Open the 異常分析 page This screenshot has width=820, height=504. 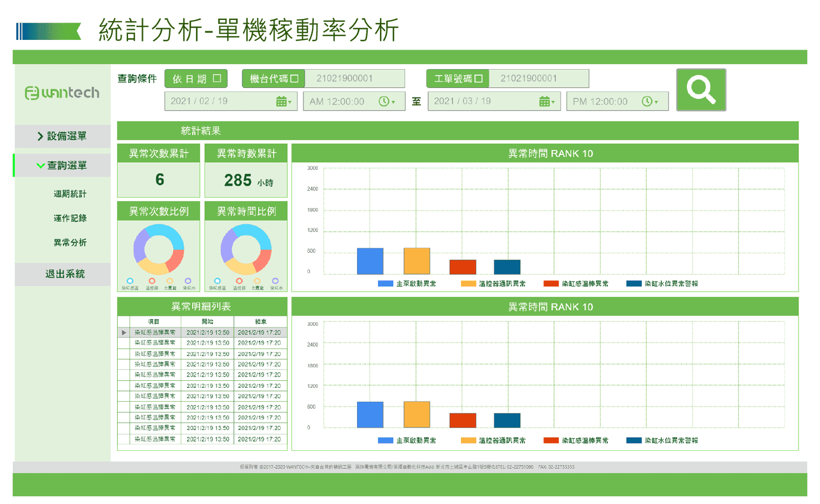coord(70,243)
